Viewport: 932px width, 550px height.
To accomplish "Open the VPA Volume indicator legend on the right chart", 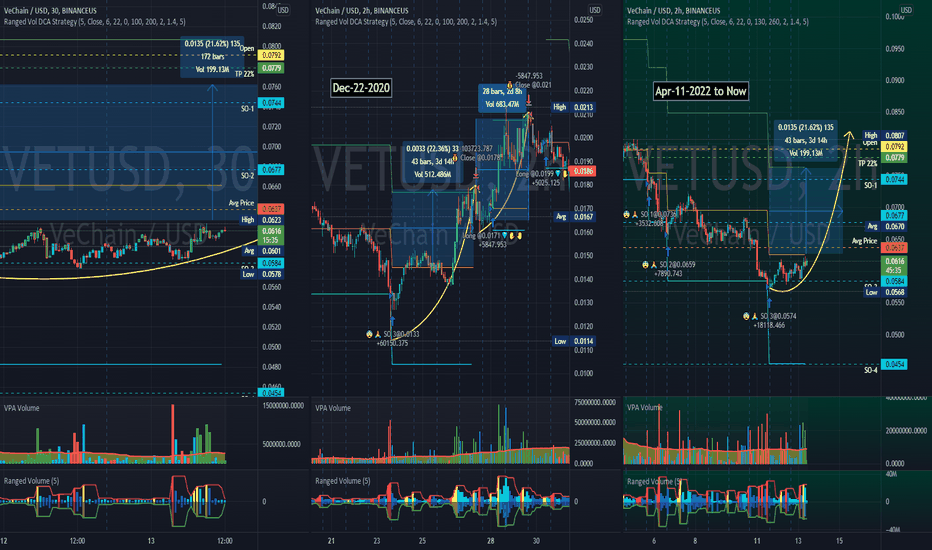I will point(645,407).
